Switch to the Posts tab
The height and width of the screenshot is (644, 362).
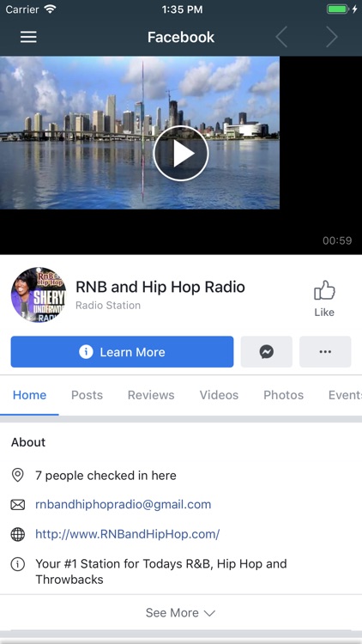tap(87, 395)
